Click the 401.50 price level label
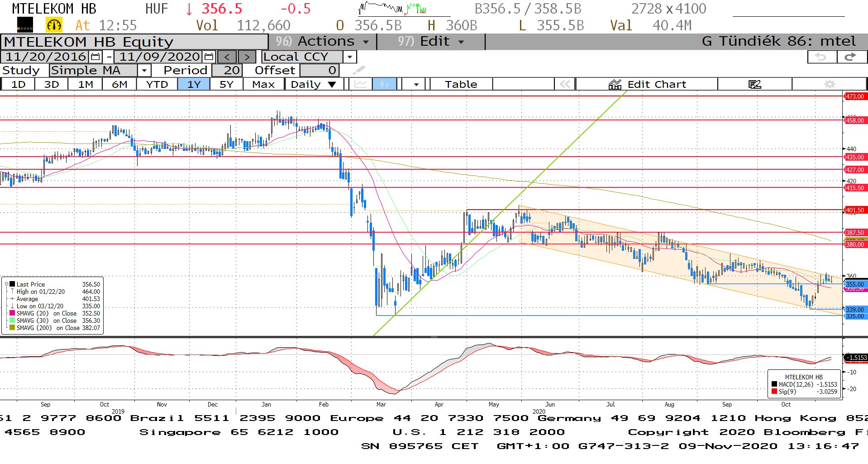This screenshot has height=464, width=868. pyautogui.click(x=855, y=210)
